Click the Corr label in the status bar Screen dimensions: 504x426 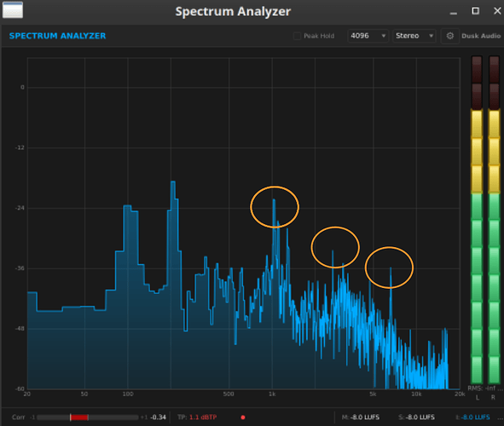pos(18,417)
